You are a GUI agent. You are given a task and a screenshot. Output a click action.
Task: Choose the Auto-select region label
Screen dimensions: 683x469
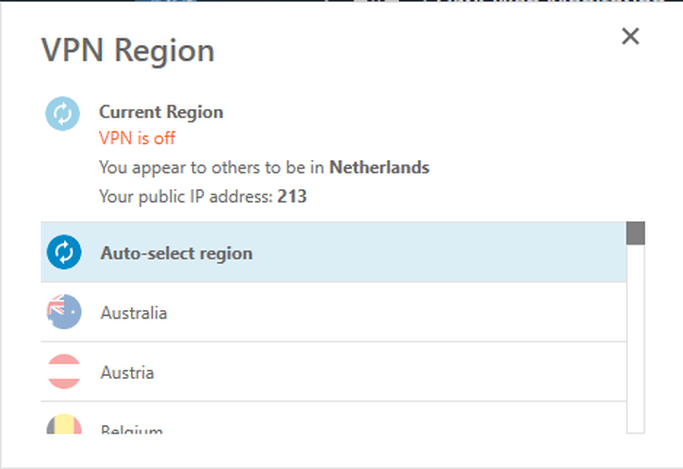[x=176, y=253]
